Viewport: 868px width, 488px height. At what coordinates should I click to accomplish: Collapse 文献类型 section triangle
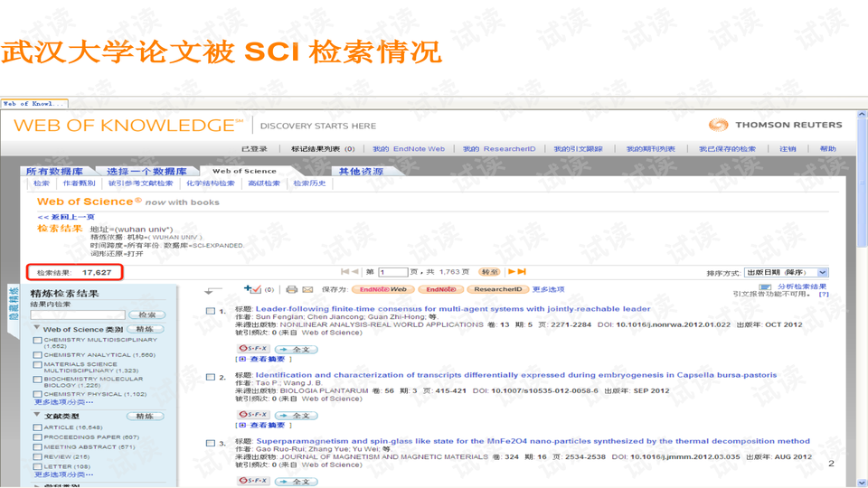[x=37, y=415]
